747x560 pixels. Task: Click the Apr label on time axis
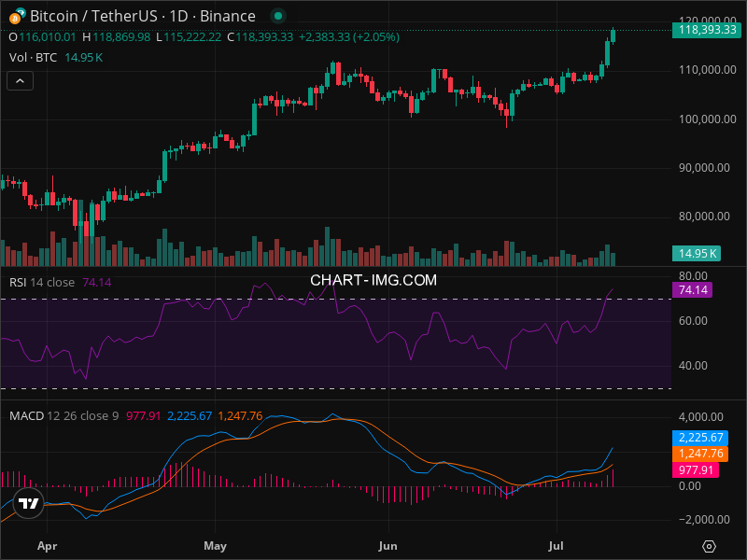tap(48, 546)
